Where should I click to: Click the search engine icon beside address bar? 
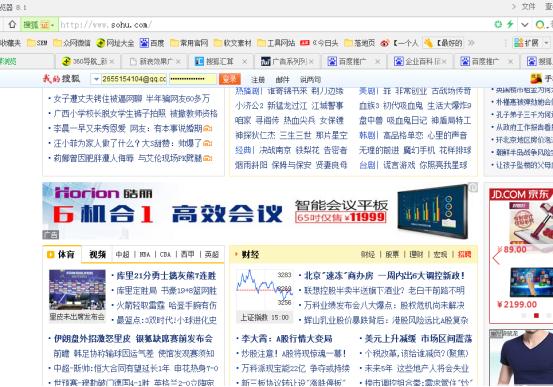click(x=540, y=25)
